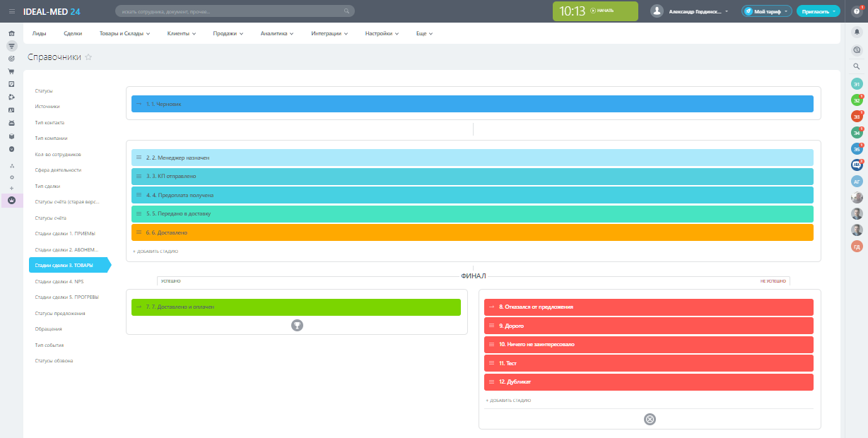Image resolution: width=868 pixels, height=438 pixels.
Task: Add a stage under the in-progress stages
Action: coord(155,251)
